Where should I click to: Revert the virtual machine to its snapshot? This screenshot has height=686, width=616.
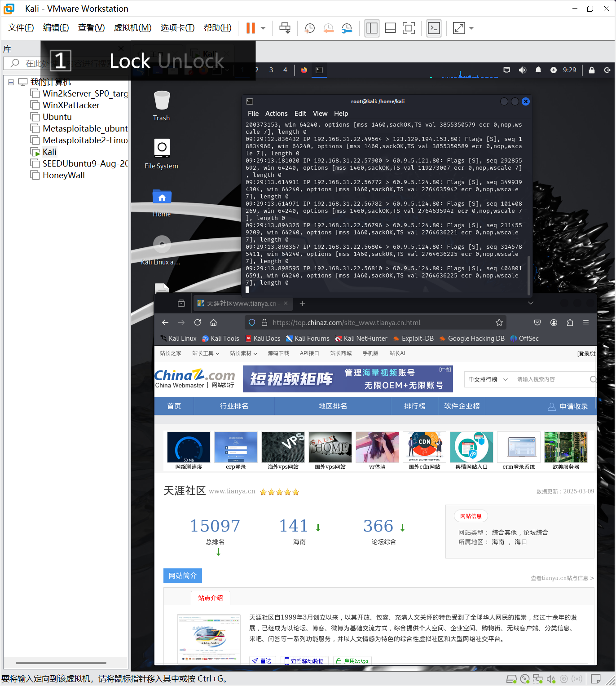point(328,28)
